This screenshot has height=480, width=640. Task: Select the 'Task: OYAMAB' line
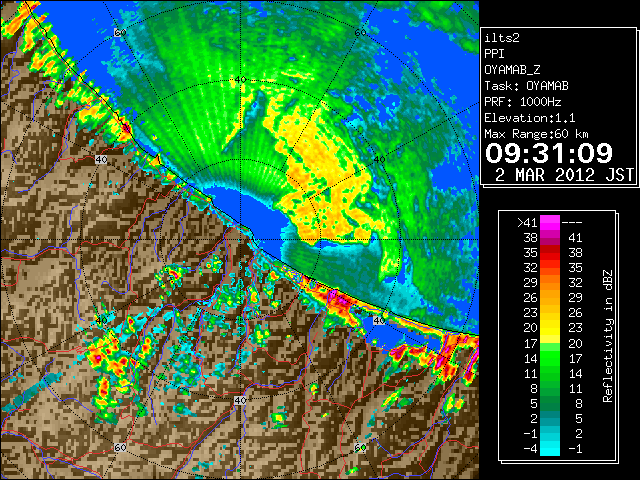pos(526,86)
